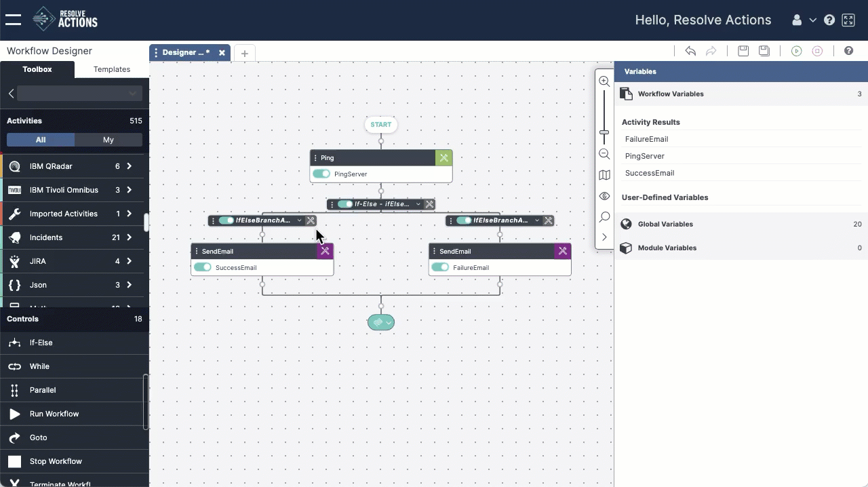Open SuccessEmail activity settings wrench
The height and width of the screenshot is (487, 868).
pyautogui.click(x=325, y=251)
